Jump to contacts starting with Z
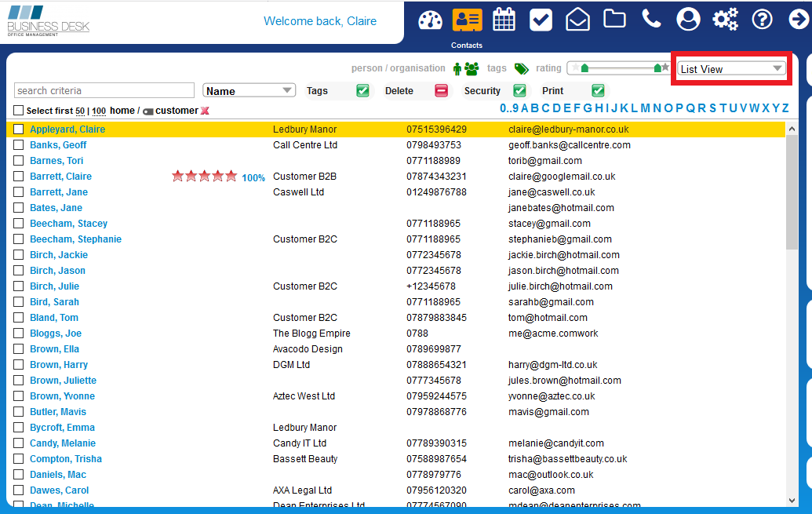 click(x=785, y=108)
